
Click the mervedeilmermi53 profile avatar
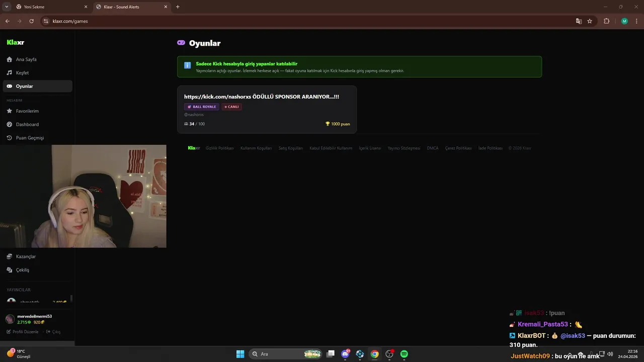(10, 319)
